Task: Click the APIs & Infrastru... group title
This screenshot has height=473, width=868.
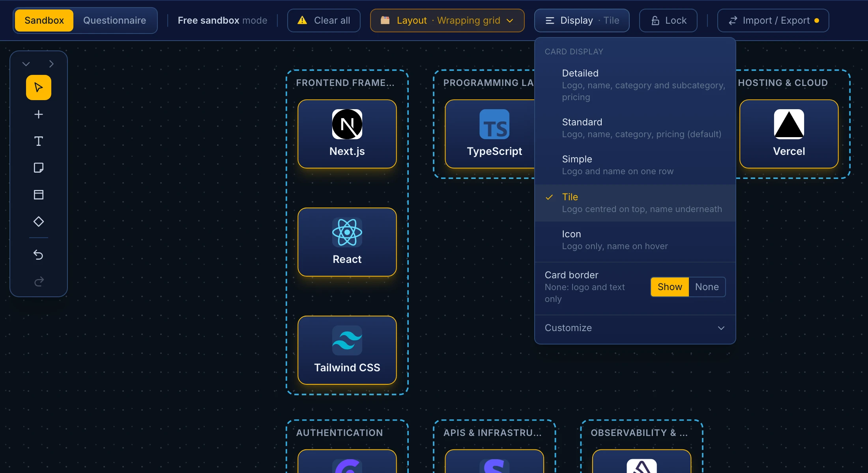Action: (x=492, y=433)
